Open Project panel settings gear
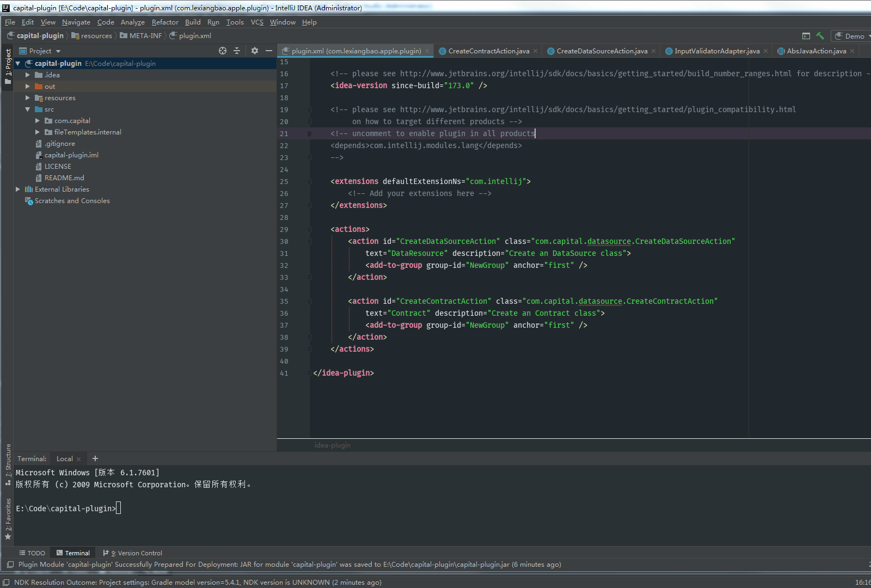The width and height of the screenshot is (871, 588). point(254,51)
